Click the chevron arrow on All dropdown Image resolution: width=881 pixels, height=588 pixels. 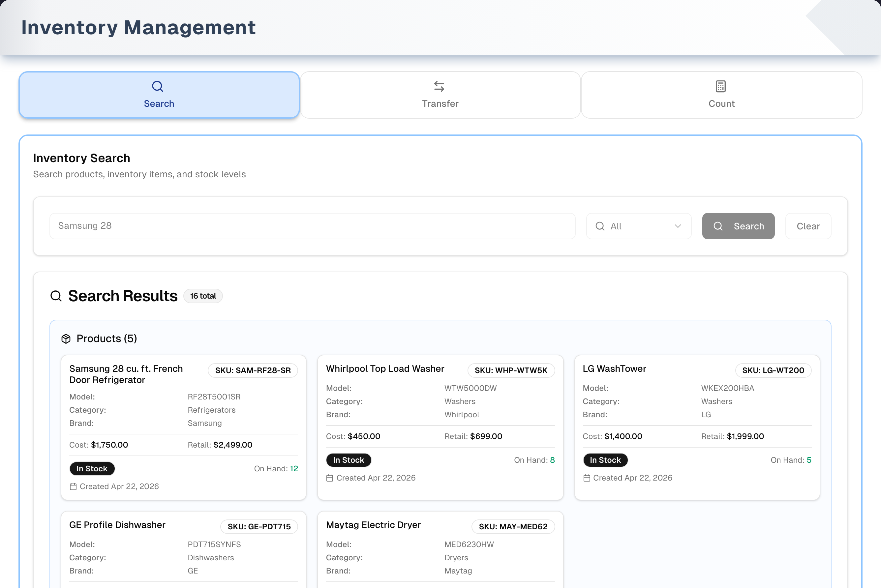[x=678, y=226]
